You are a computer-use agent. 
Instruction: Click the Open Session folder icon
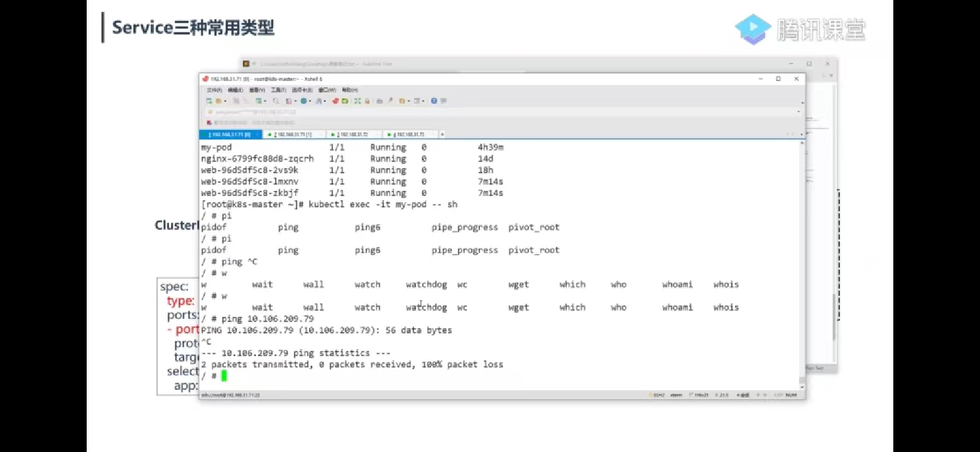pyautogui.click(x=217, y=100)
